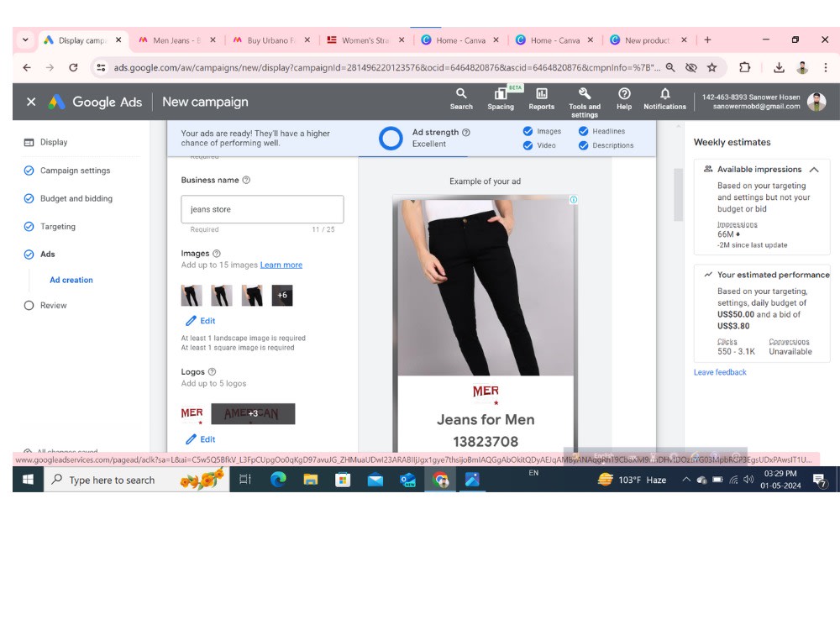Close the Men Jeans tab
Viewport: 840px width, 630px height.
pyautogui.click(x=213, y=40)
